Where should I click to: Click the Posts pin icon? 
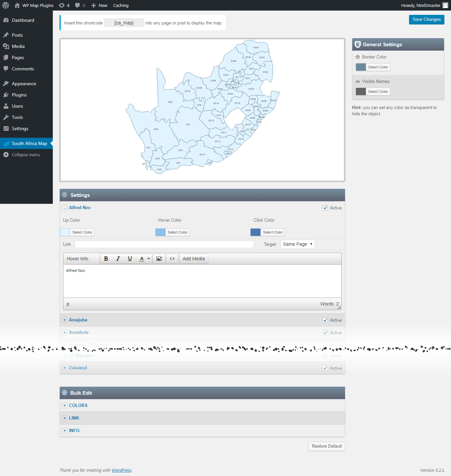[x=6, y=35]
